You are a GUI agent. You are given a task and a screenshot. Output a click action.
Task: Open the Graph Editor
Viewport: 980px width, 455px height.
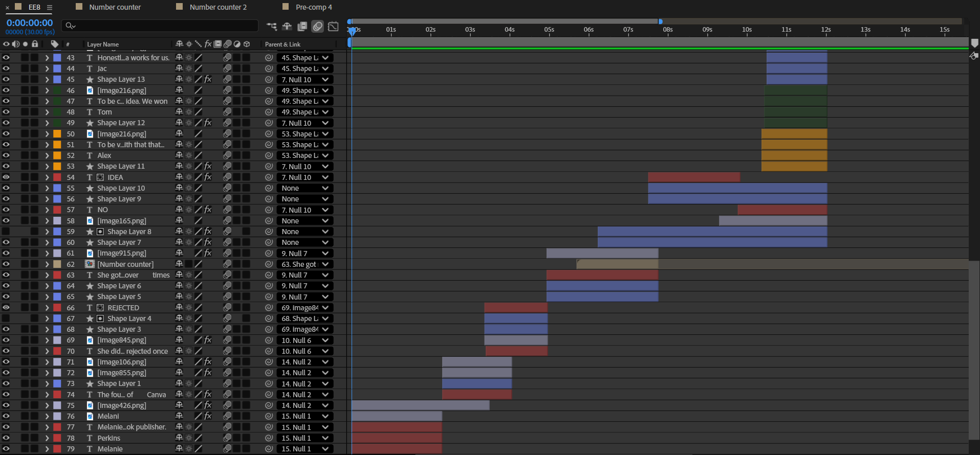click(x=333, y=26)
